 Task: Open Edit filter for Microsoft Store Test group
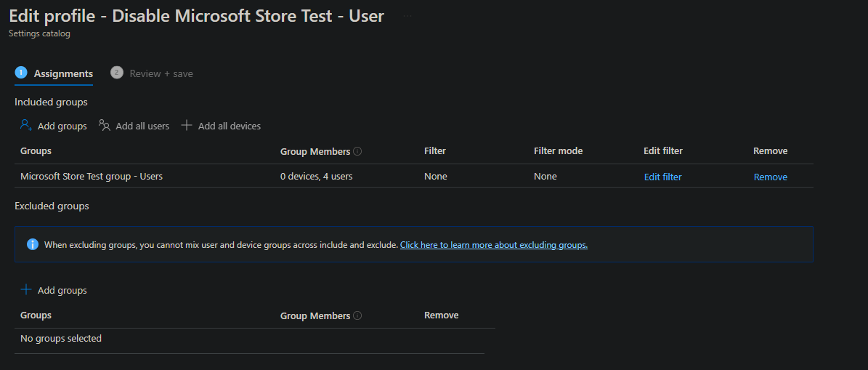(x=662, y=177)
